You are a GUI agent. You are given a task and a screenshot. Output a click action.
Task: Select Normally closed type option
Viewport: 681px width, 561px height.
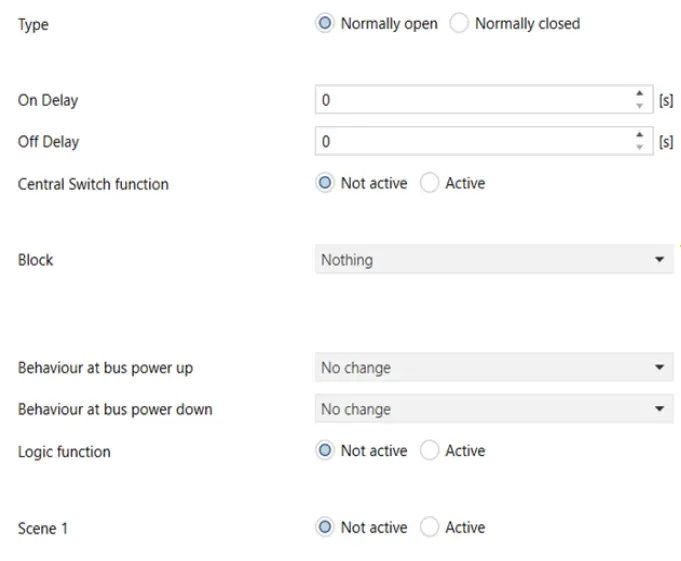(459, 24)
